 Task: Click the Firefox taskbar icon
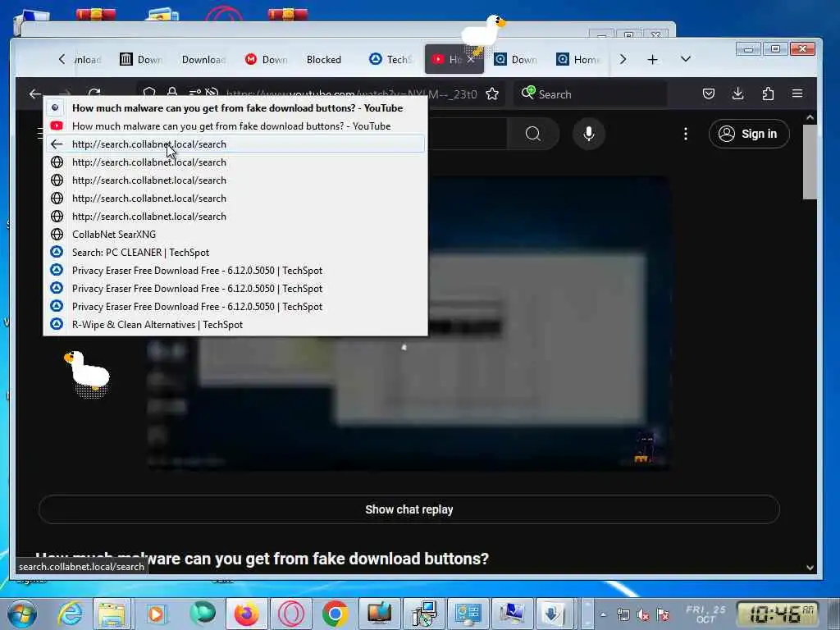tap(246, 614)
